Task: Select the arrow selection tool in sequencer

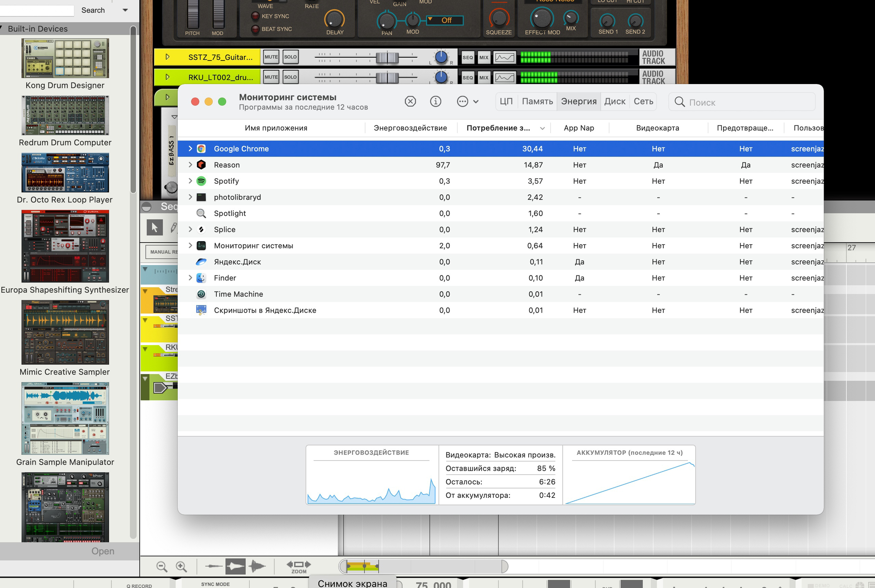Action: (x=154, y=227)
